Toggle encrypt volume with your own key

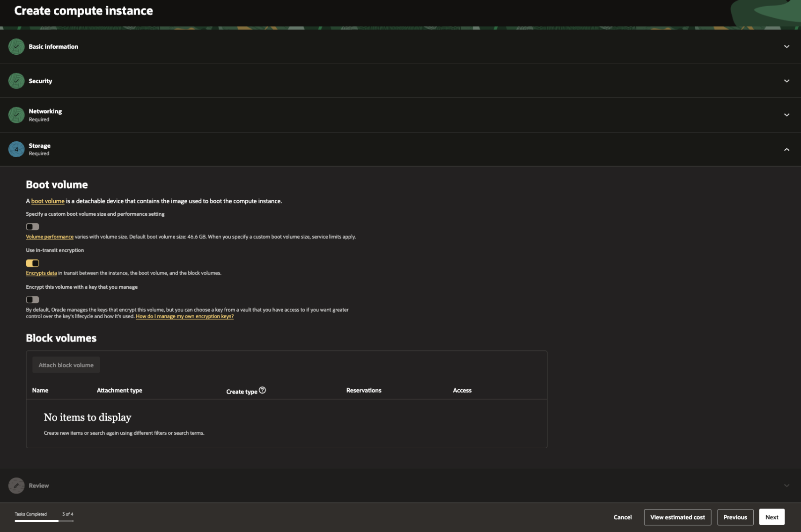32,300
